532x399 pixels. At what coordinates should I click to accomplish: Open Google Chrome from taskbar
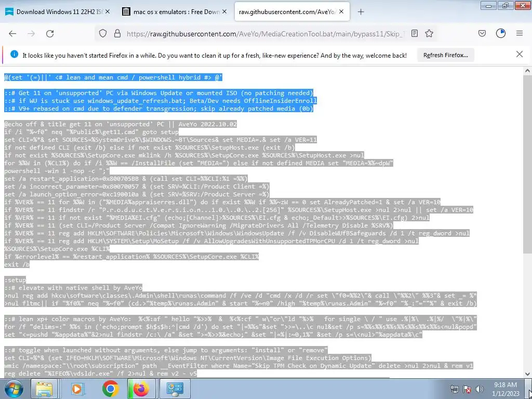click(x=110, y=389)
